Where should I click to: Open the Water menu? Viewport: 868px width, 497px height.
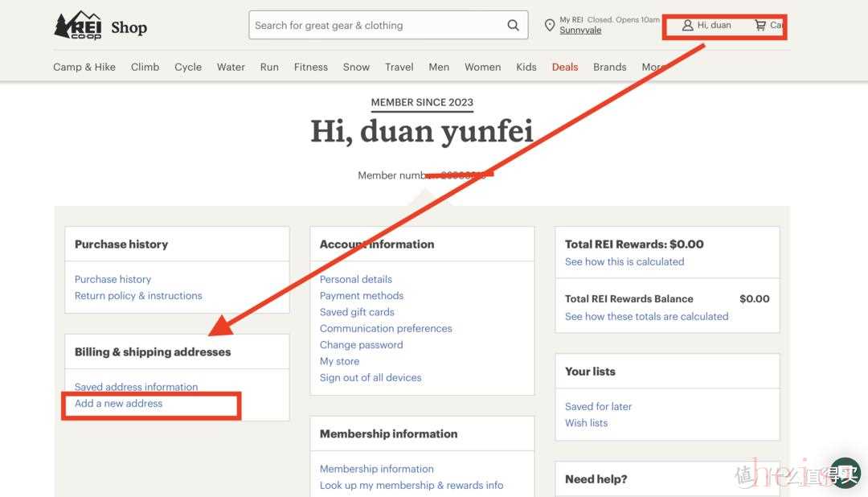231,67
